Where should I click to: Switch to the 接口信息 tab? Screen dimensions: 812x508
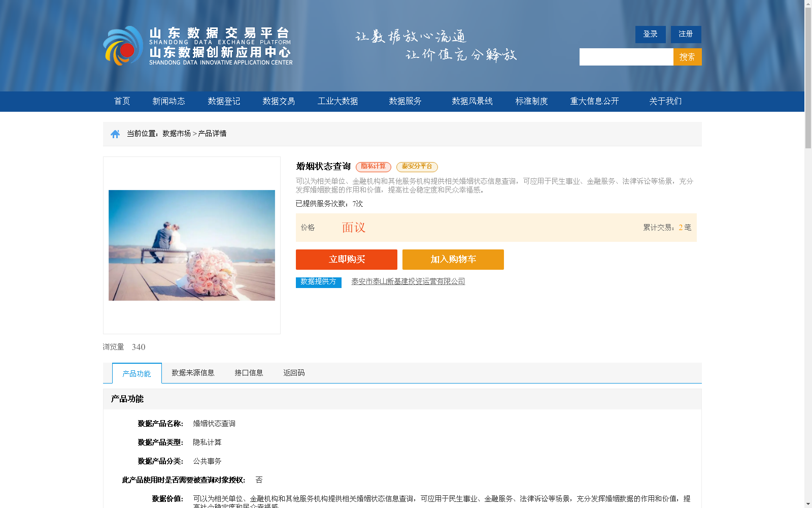pyautogui.click(x=249, y=373)
